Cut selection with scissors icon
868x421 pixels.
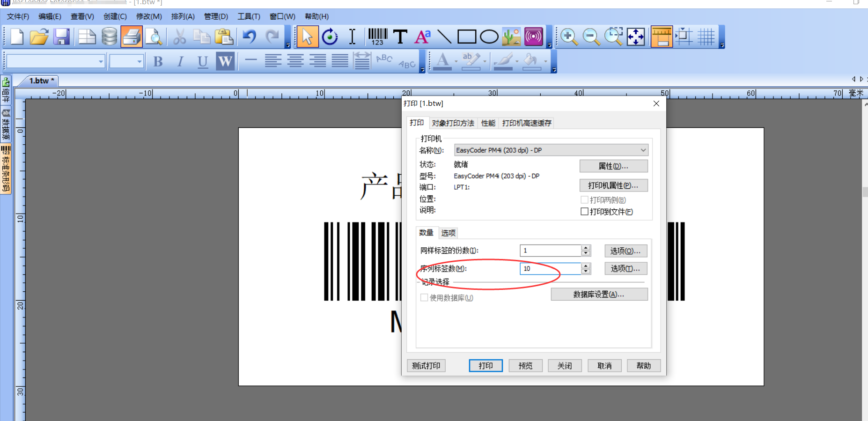tap(179, 37)
